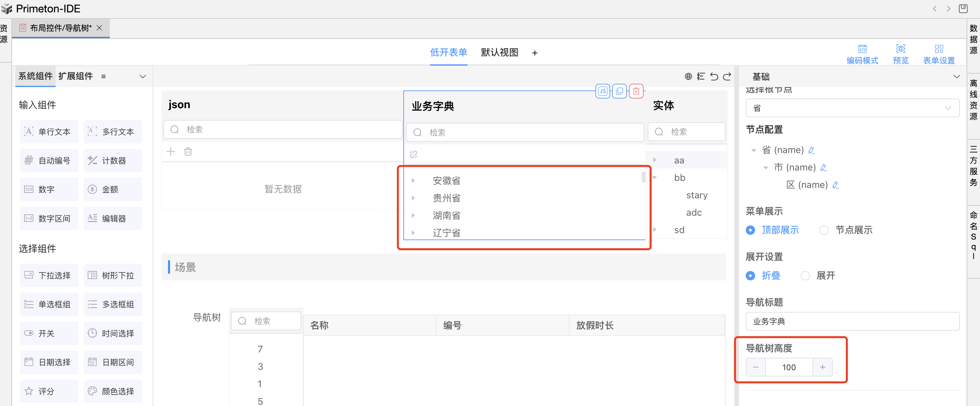Screen dimensions: 980x406
Task: Open the 选择根节点 dropdown showing 省
Action: coord(852,108)
